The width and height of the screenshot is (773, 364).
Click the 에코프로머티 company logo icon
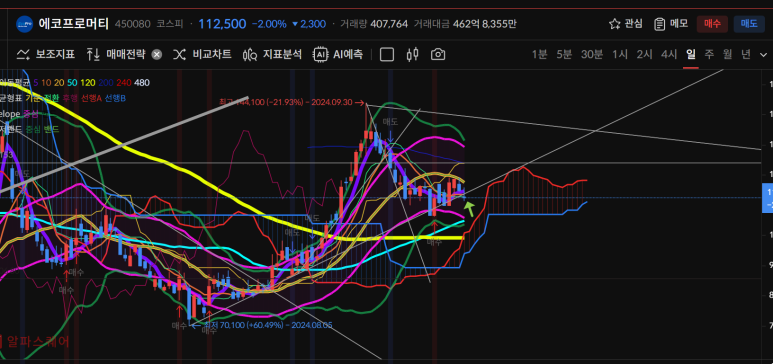pos(25,24)
